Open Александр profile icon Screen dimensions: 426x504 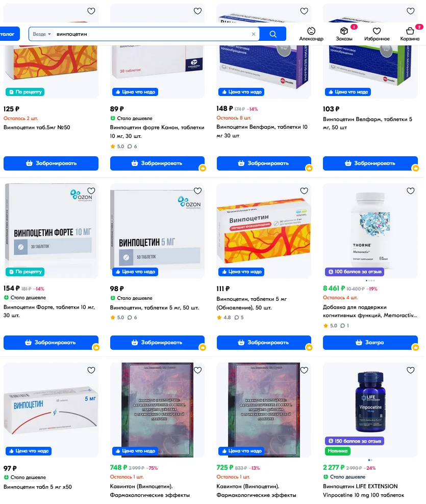coord(311,34)
